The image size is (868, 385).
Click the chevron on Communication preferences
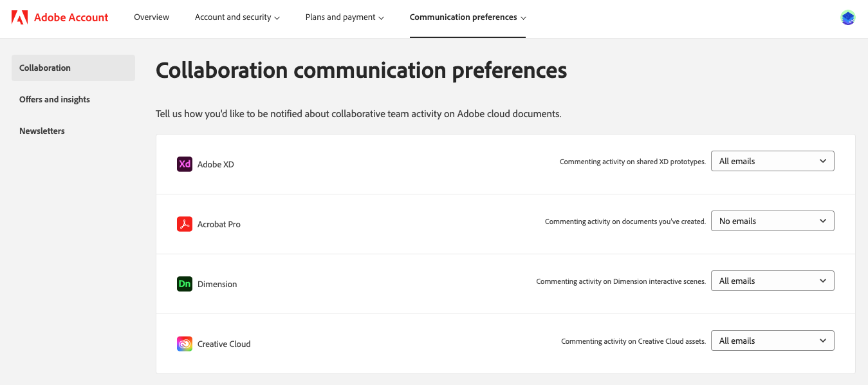(x=523, y=17)
